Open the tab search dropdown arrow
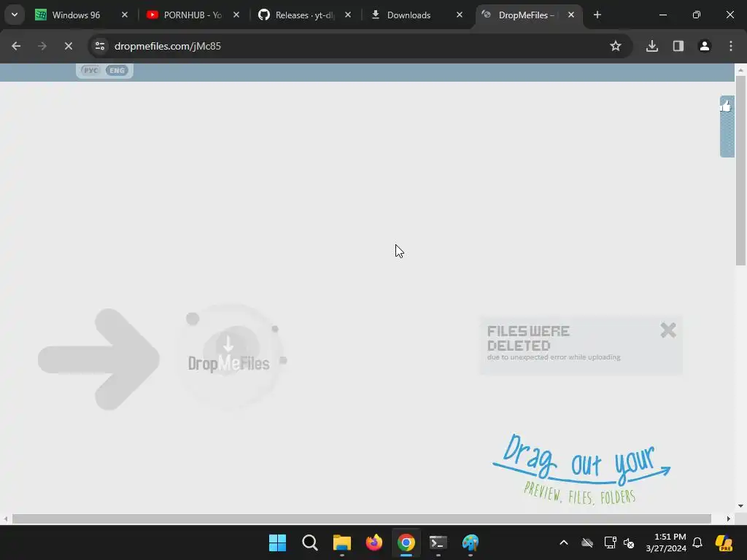This screenshot has height=560, width=747. 15,15
